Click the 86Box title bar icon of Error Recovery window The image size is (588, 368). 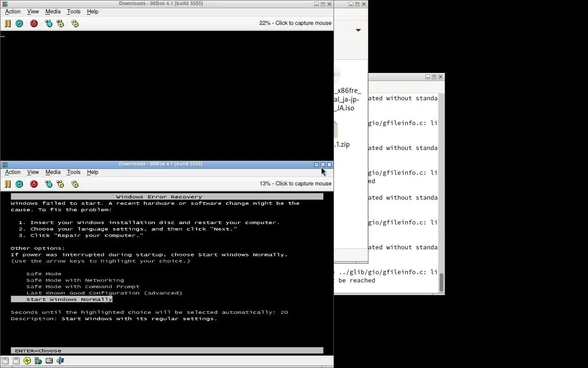click(5, 164)
